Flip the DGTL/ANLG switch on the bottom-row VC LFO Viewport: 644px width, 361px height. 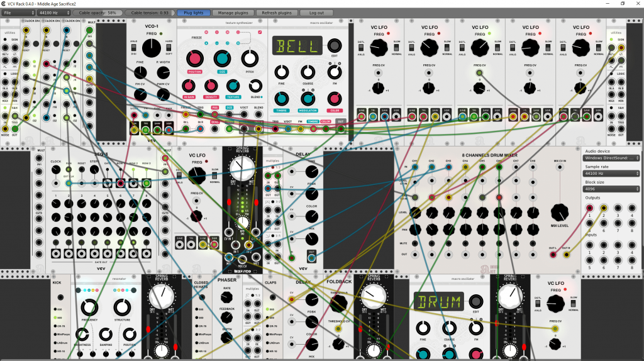[x=538, y=304]
